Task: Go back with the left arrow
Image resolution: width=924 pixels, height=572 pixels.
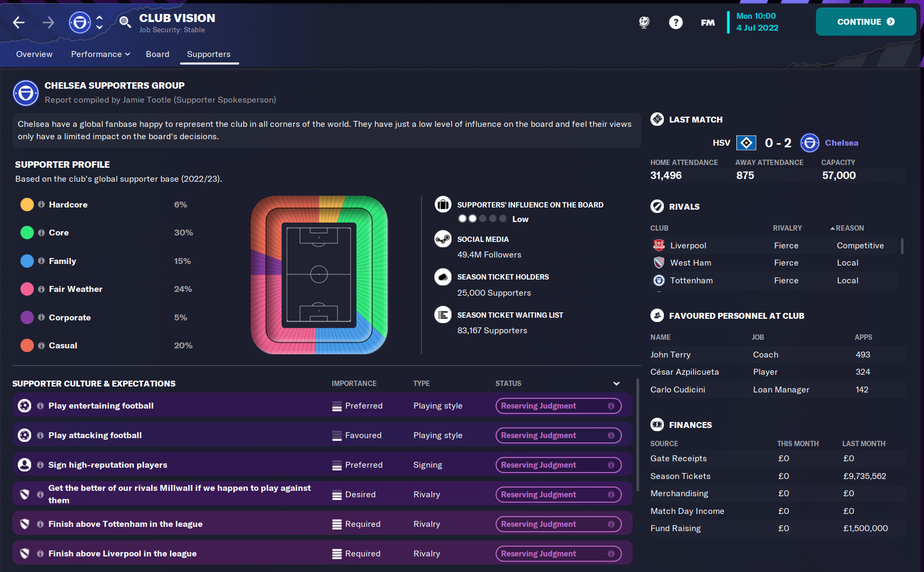Action: click(x=19, y=22)
